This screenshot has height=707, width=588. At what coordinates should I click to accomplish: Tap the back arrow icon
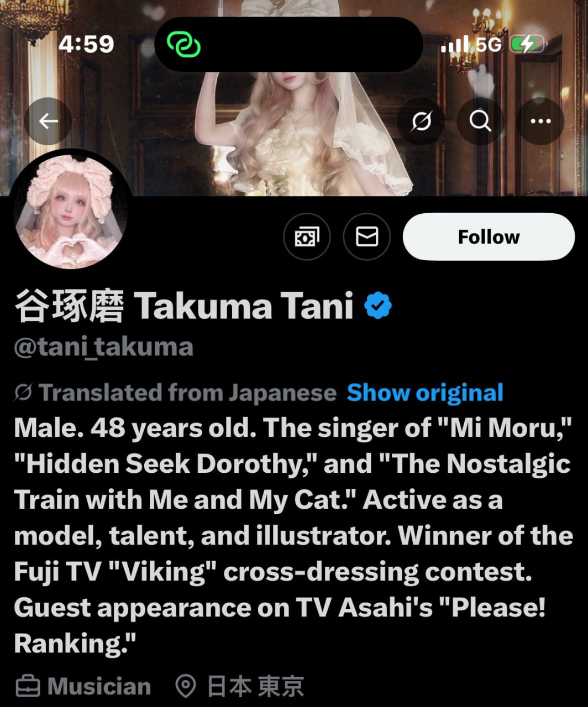click(48, 121)
